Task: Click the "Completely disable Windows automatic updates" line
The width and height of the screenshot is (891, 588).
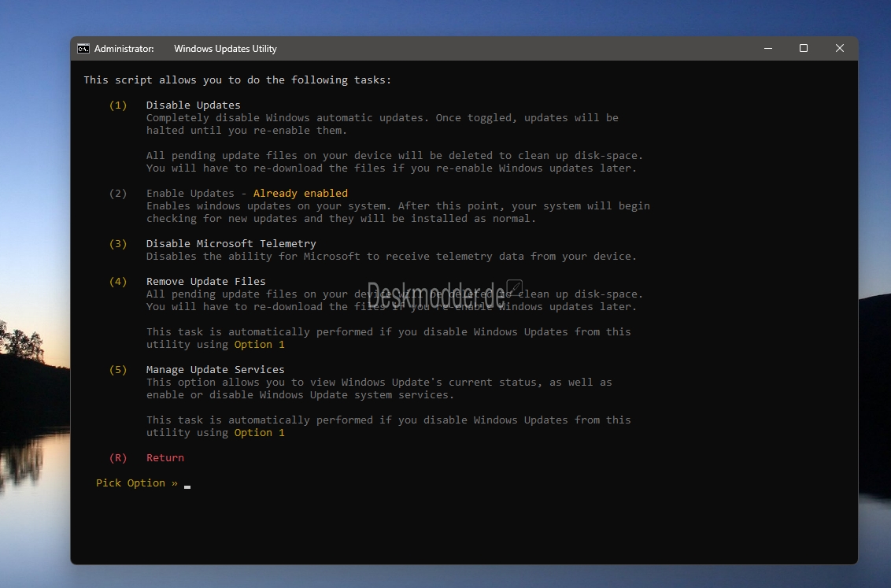Action: coord(383,117)
